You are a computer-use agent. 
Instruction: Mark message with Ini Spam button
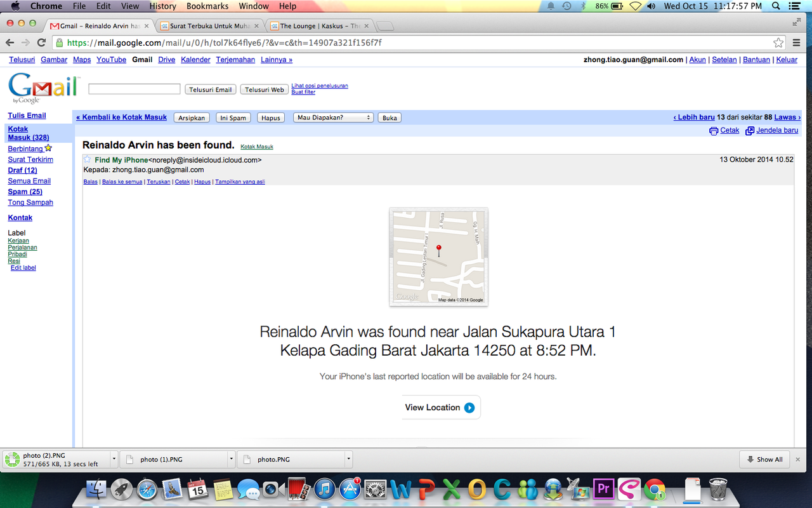[x=233, y=117]
